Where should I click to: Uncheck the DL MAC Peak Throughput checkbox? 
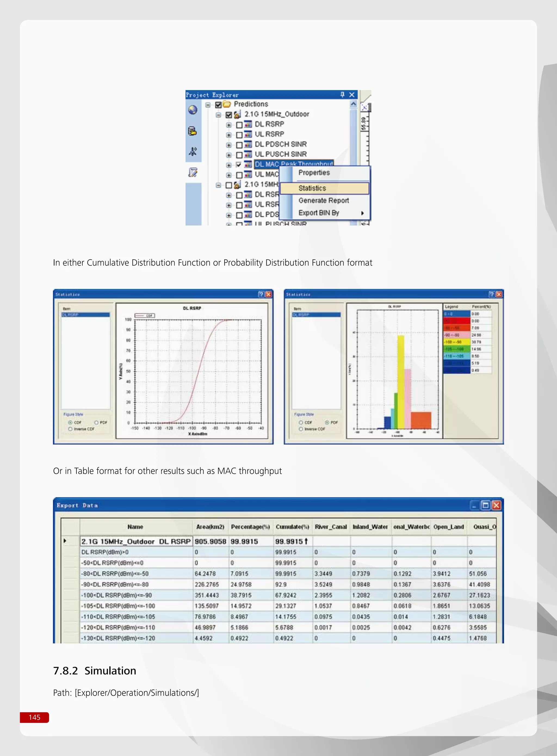[239, 165]
